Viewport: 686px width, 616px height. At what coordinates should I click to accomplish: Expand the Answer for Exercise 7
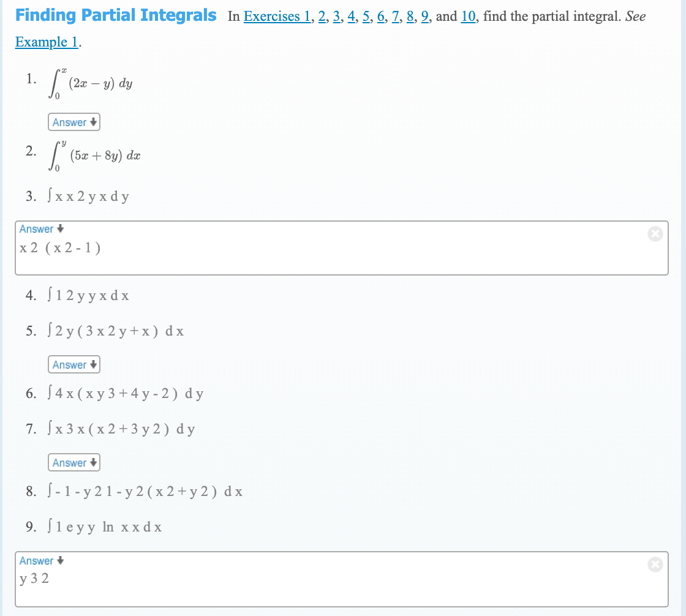coord(73,462)
